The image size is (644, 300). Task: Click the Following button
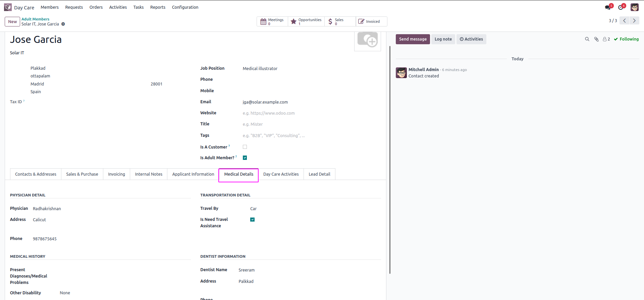point(626,39)
